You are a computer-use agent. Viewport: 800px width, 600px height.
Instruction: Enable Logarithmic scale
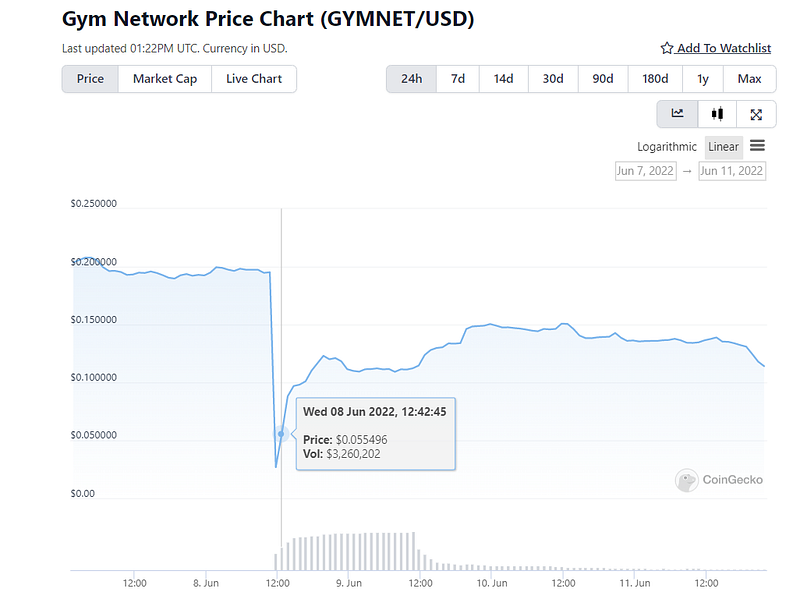point(667,147)
